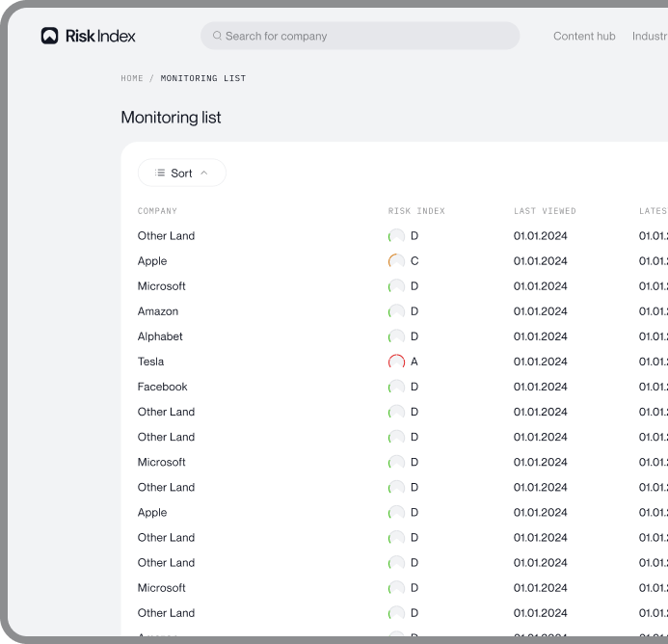Image resolution: width=668 pixels, height=644 pixels.
Task: Open the Sort options button
Action: tap(182, 173)
